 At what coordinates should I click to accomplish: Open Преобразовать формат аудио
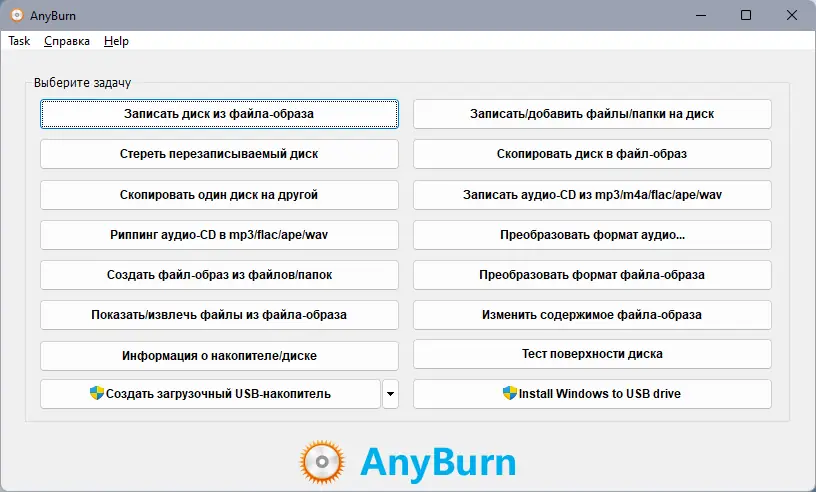(x=592, y=235)
